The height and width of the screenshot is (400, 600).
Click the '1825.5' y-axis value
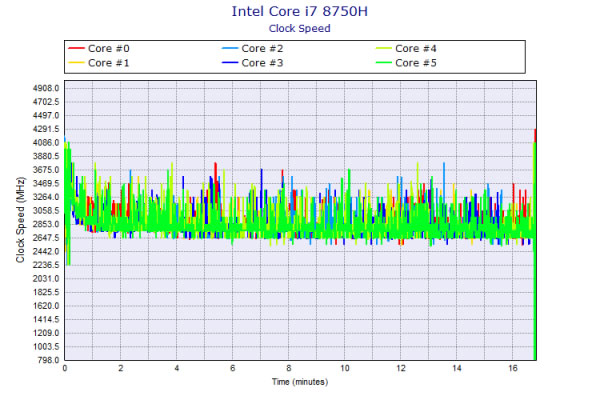(46, 292)
